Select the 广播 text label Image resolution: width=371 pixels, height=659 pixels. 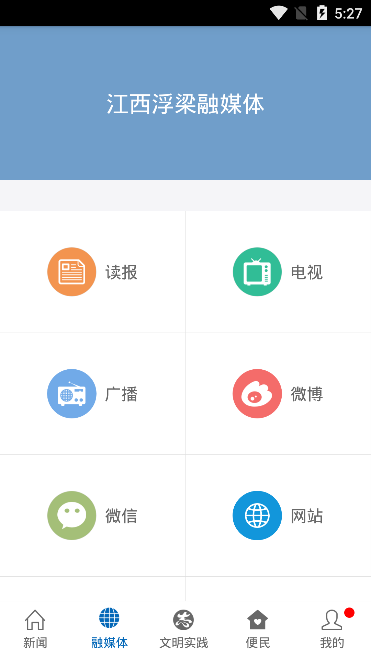[121, 394]
